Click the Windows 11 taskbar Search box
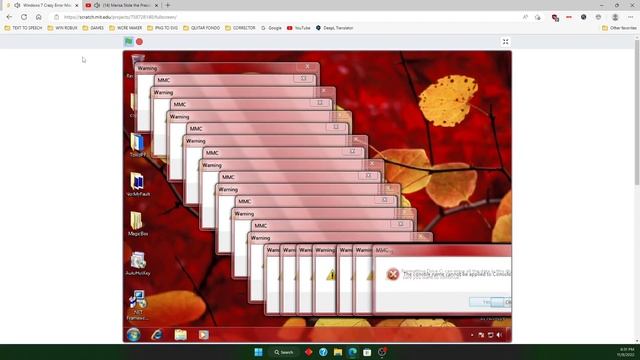The image size is (640, 360). point(284,352)
